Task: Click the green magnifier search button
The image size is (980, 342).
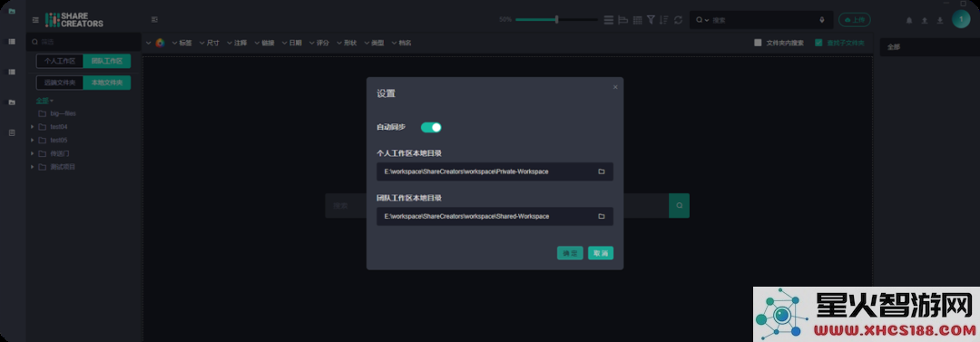Action: point(679,205)
